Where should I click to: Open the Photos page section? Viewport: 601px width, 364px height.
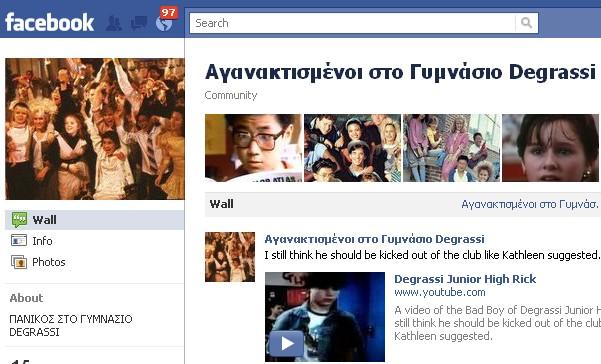[x=49, y=262]
